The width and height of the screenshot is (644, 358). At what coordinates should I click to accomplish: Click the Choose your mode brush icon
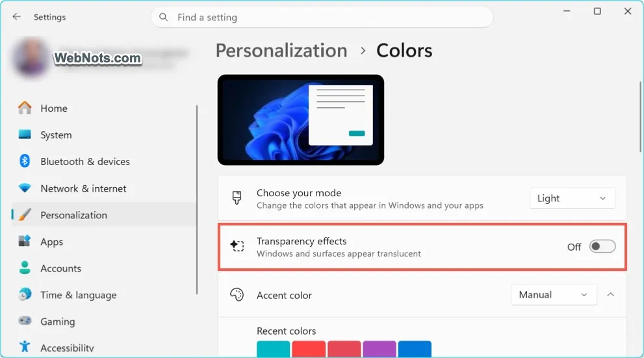(x=237, y=198)
